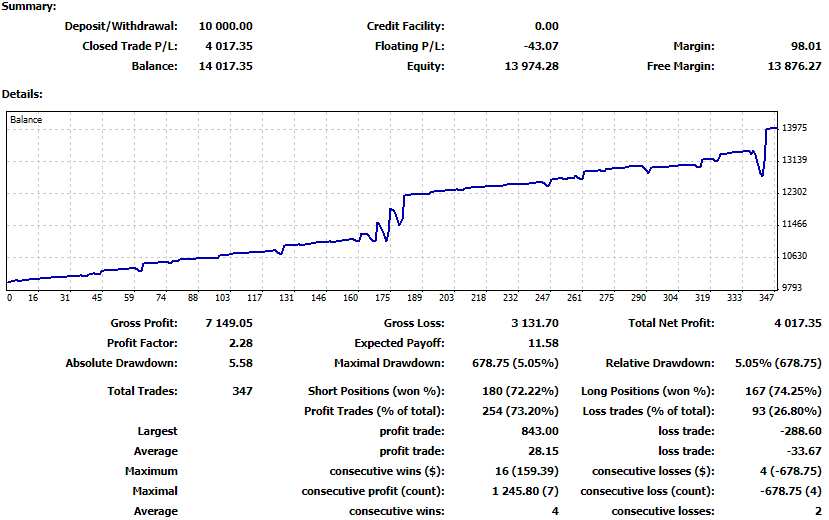Select the average profit trade value 28.15
The height and width of the screenshot is (520, 829).
point(544,451)
